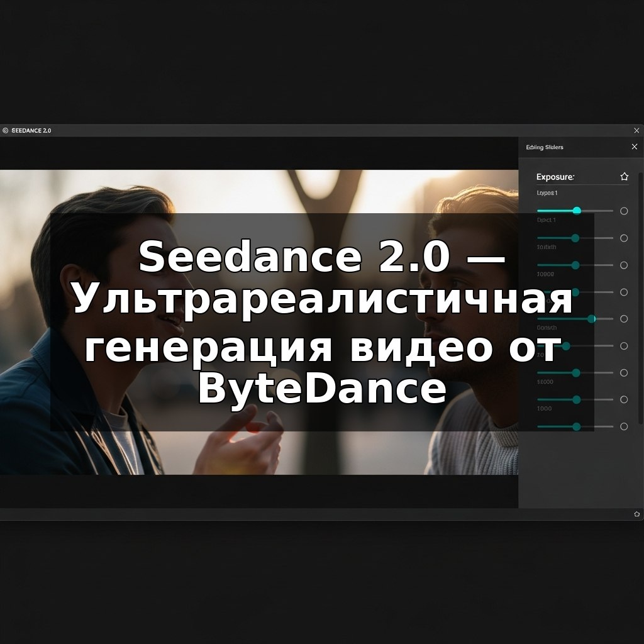The height and width of the screenshot is (644, 644).
Task: Click the Exposure section heading
Action: point(555,177)
